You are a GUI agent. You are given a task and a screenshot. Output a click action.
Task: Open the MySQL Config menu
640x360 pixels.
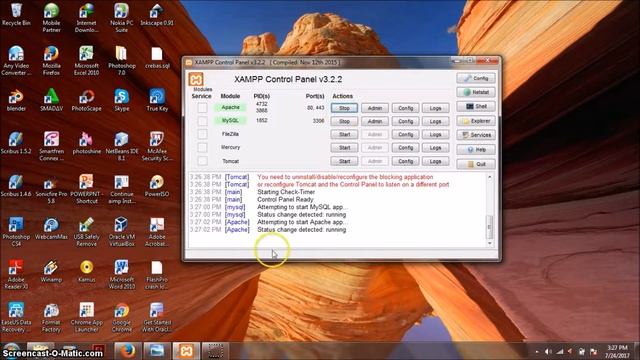(405, 121)
